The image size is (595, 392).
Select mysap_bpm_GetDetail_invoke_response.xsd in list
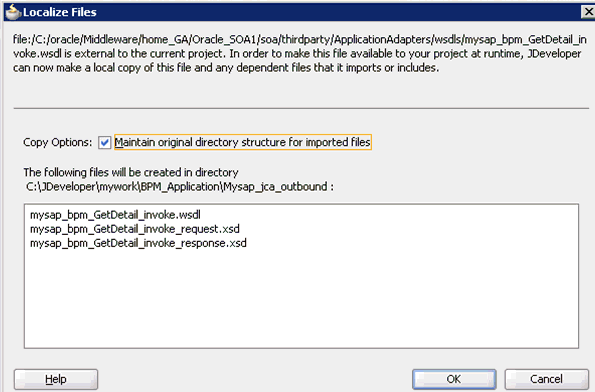click(138, 243)
